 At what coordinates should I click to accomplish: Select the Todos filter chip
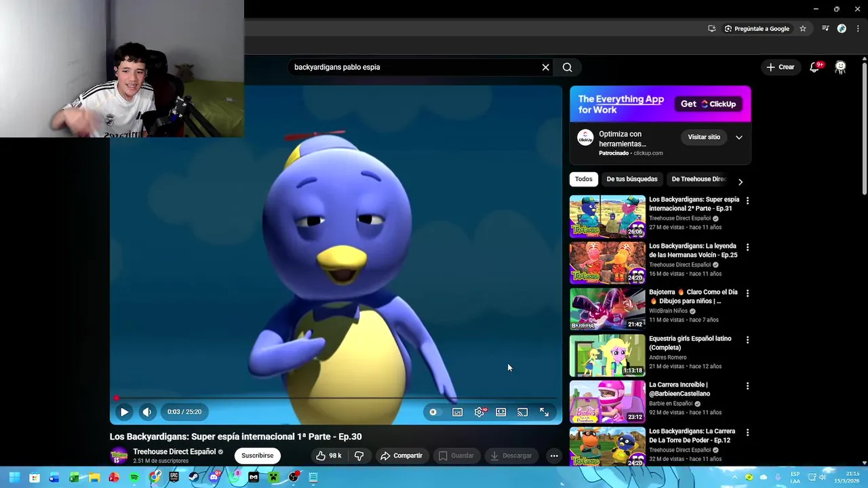(x=583, y=179)
